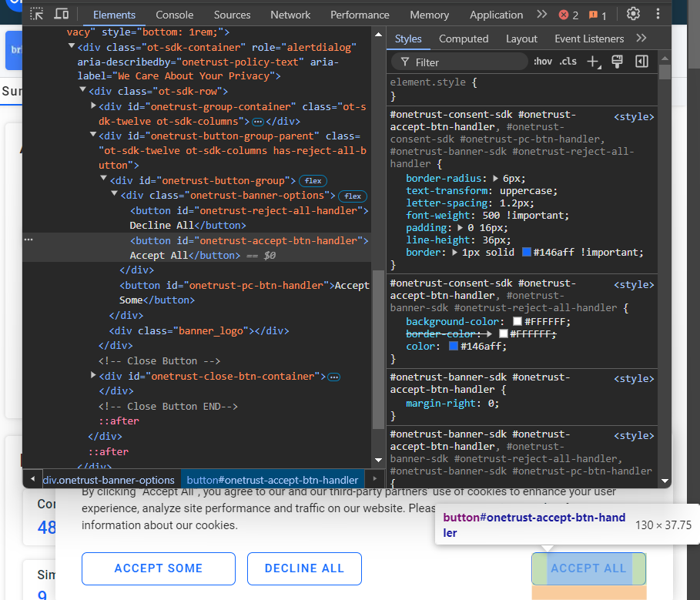Open DevTools settings gear
The image size is (700, 600).
(633, 14)
